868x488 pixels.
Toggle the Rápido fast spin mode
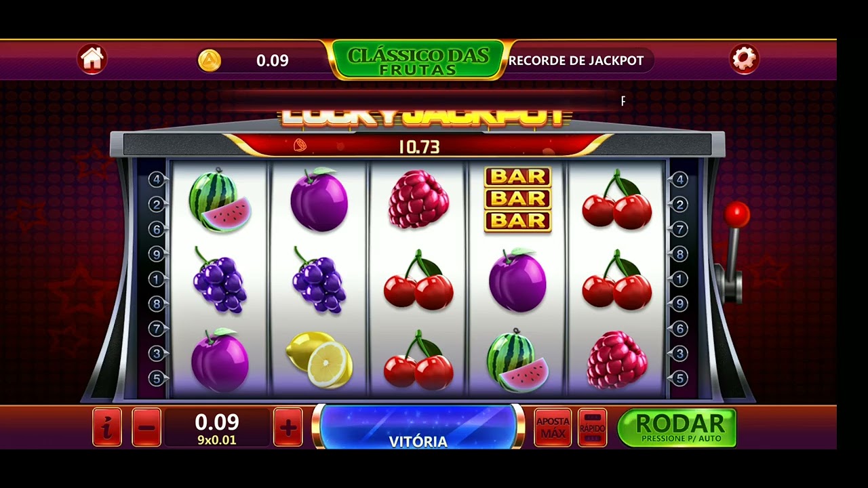click(x=592, y=427)
